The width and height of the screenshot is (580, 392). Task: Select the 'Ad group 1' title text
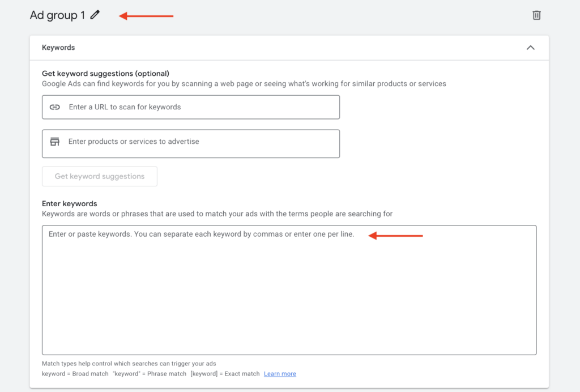click(x=57, y=15)
